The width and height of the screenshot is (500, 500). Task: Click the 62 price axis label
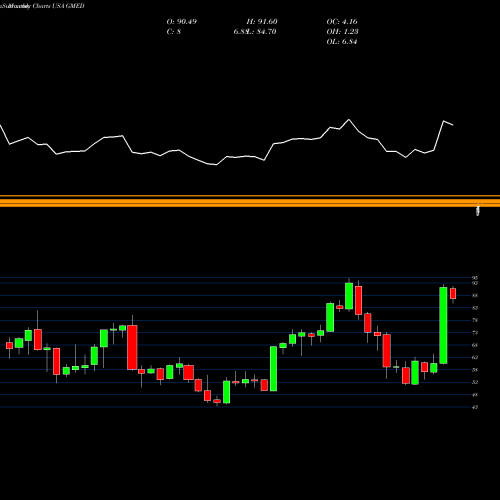[475, 357]
